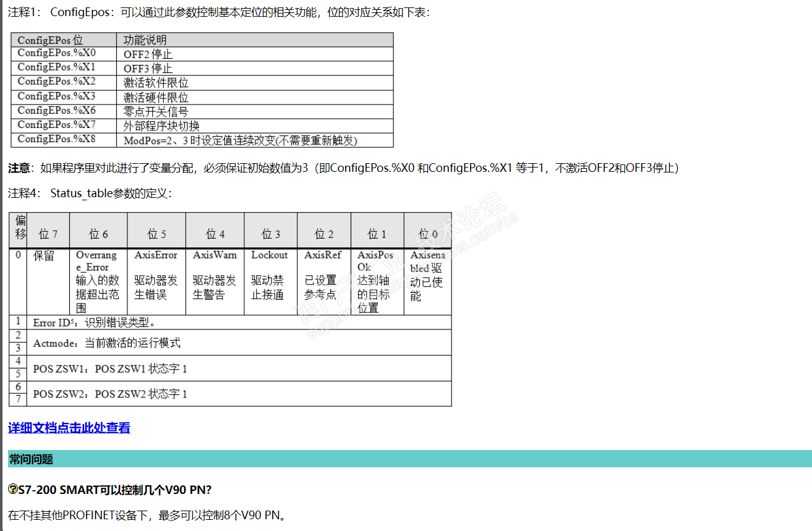Select the ConfigEPos.%X6 cell
Image resolution: width=812 pixels, height=531 pixels.
[64, 111]
